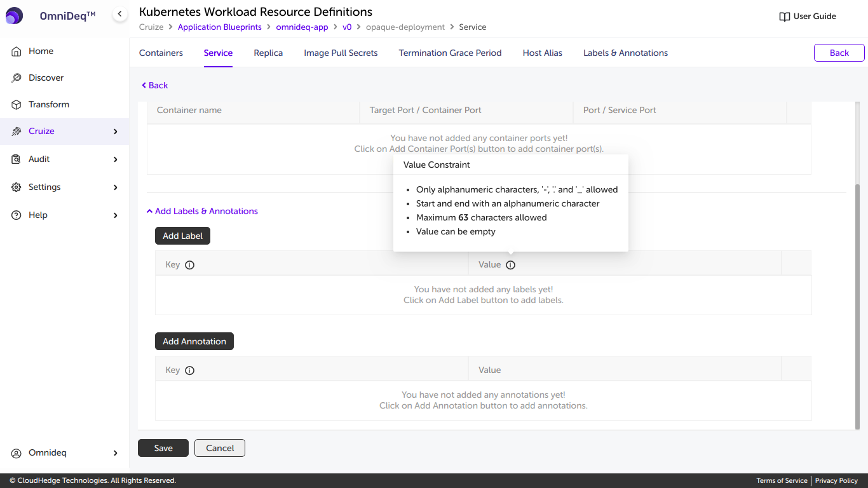Click the info icon next to Label Key

coord(189,265)
